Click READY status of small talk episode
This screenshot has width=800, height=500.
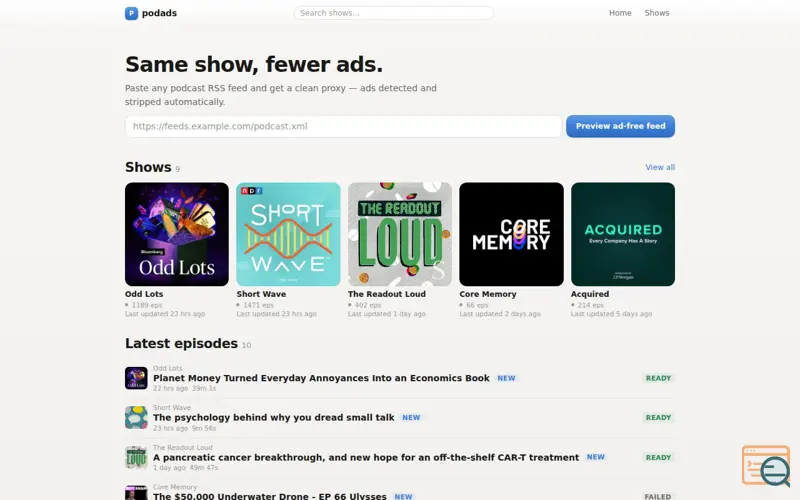coord(658,418)
